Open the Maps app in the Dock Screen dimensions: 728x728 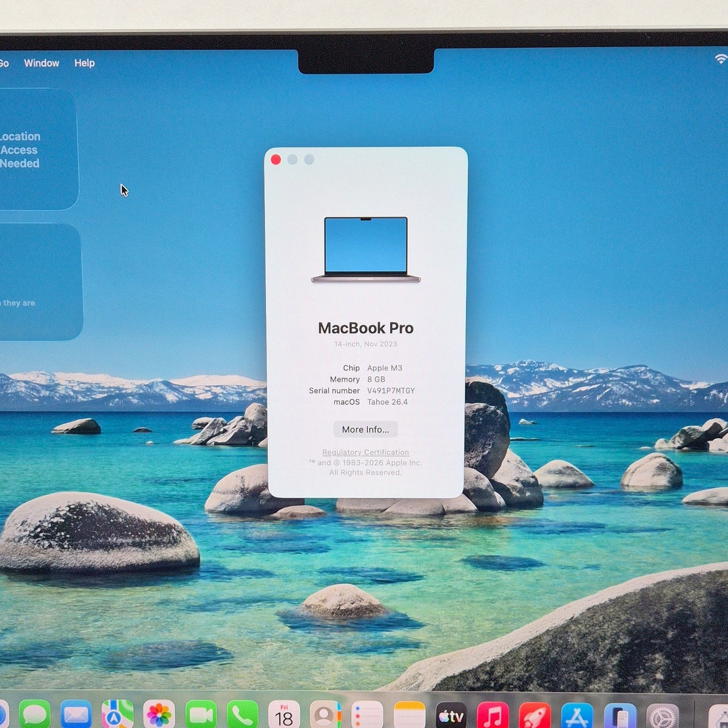pyautogui.click(x=118, y=715)
